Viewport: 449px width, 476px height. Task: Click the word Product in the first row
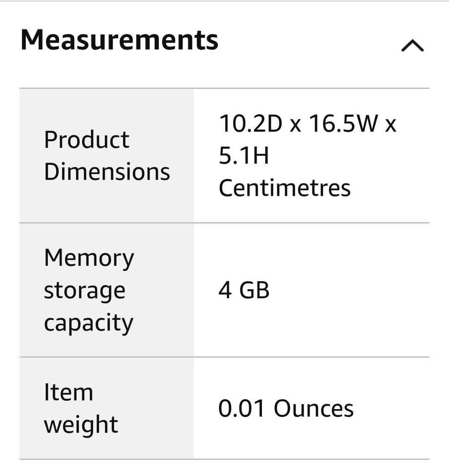87,140
